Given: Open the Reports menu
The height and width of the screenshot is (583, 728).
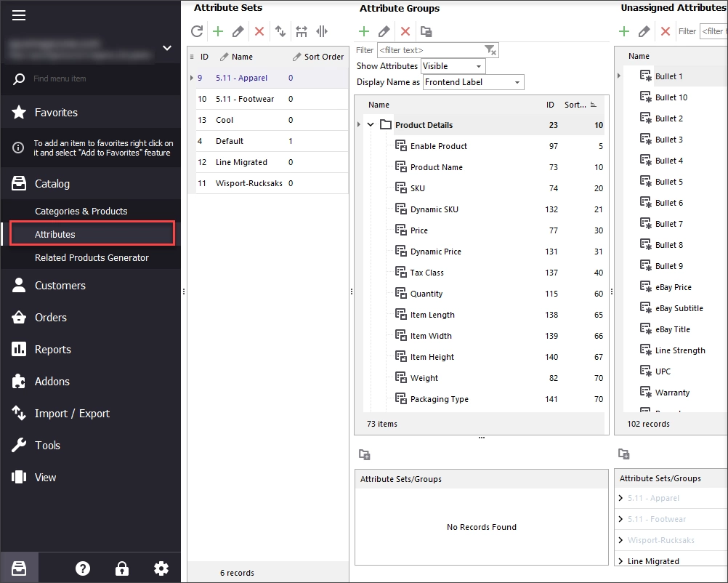Looking at the screenshot, I should pyautogui.click(x=91, y=350).
